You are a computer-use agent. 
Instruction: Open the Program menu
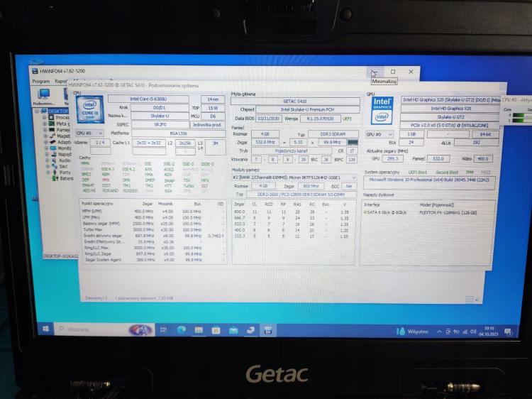[41, 82]
